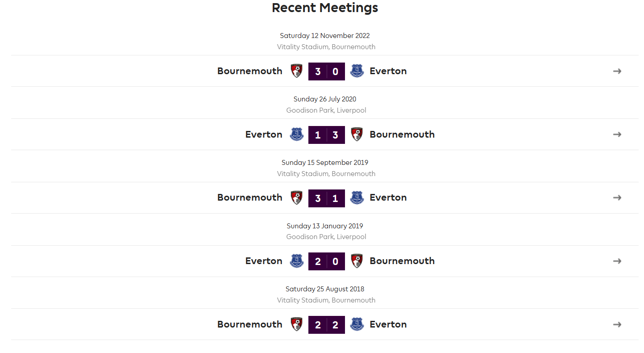Click the Recent Meetings heading
The height and width of the screenshot is (353, 644).
(x=325, y=8)
